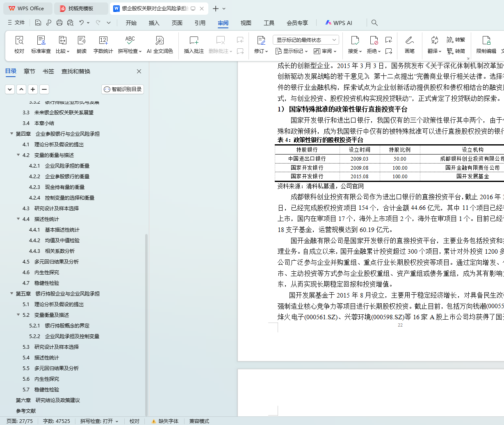Switch to 书签 navigation tab
The height and width of the screenshot is (425, 504).
pos(48,71)
